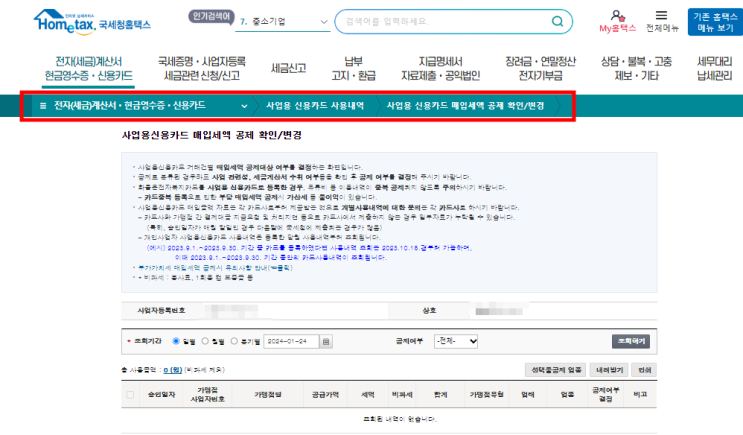743x435 pixels.
Task: Click the 합계 column header
Action: click(441, 394)
